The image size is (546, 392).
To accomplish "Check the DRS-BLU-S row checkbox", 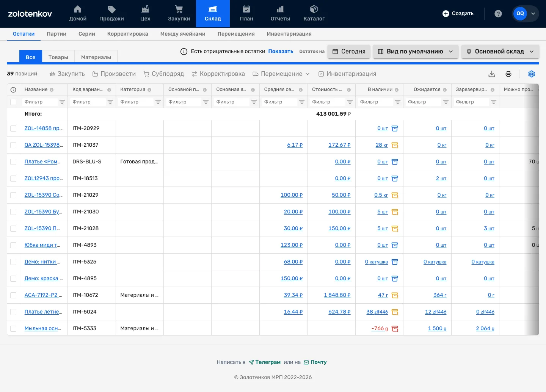I will pos(13,162).
